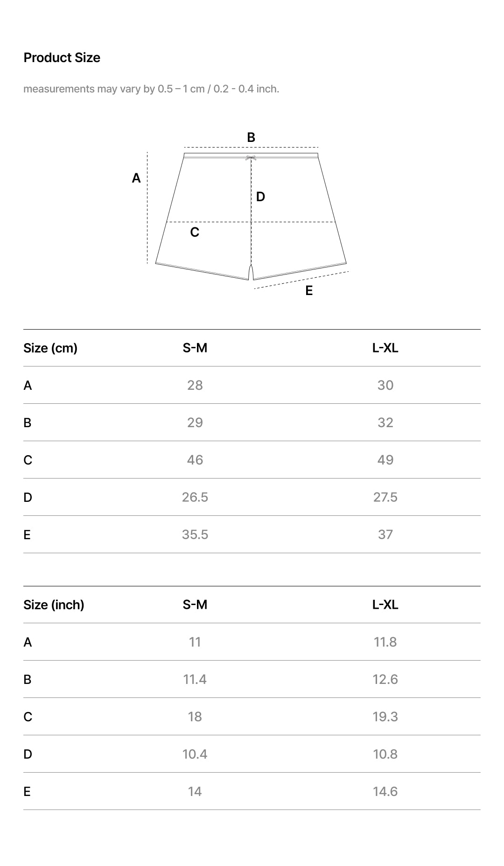Click the drawstring bow on the waistband
This screenshot has width=504, height=866.
251,158
